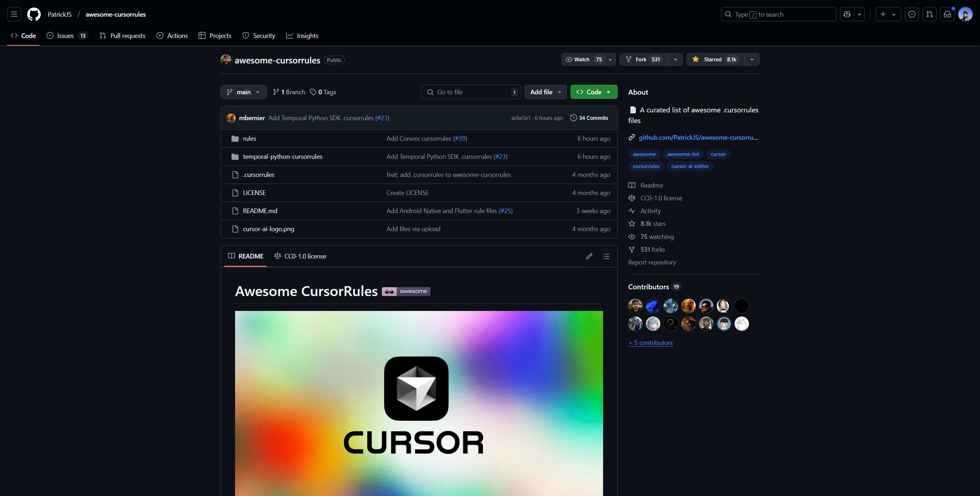This screenshot has height=496, width=980.
Task: Open the green Code dropdown button
Action: (x=594, y=92)
